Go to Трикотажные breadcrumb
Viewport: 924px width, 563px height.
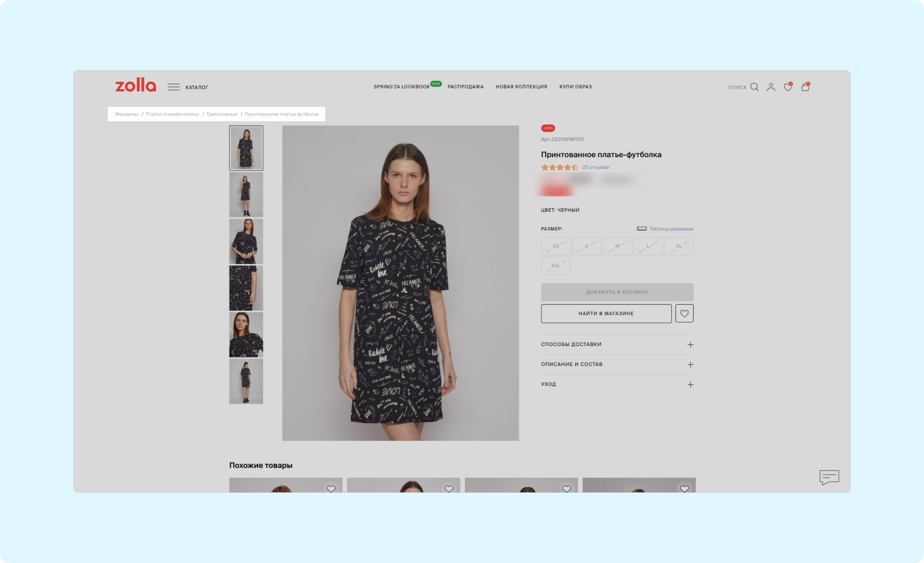(x=222, y=114)
